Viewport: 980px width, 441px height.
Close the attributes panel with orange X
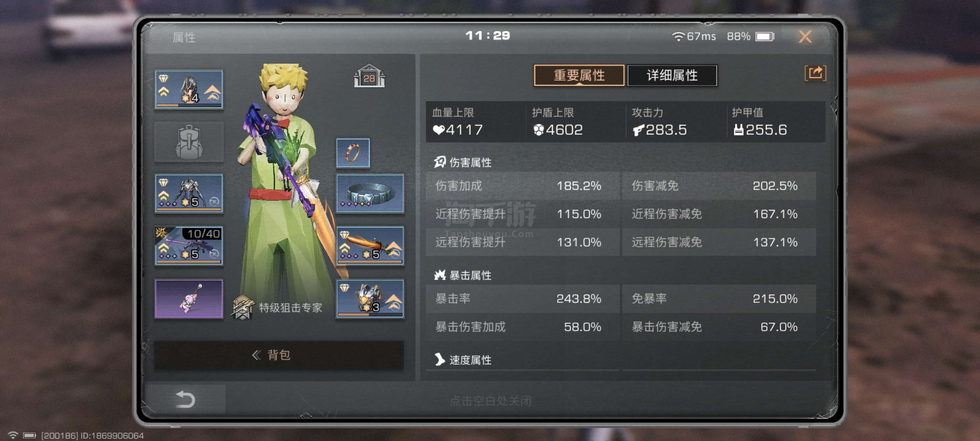click(805, 36)
